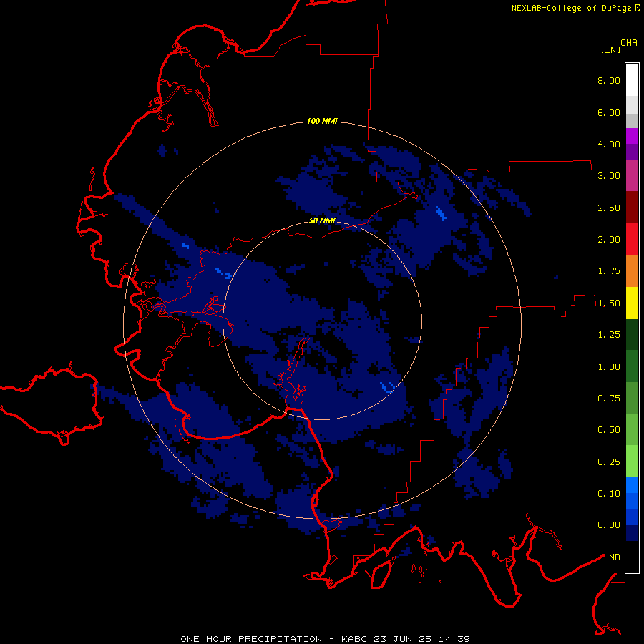
Task: Click the NEXLAB-College of DuPage label
Action: tap(571, 8)
